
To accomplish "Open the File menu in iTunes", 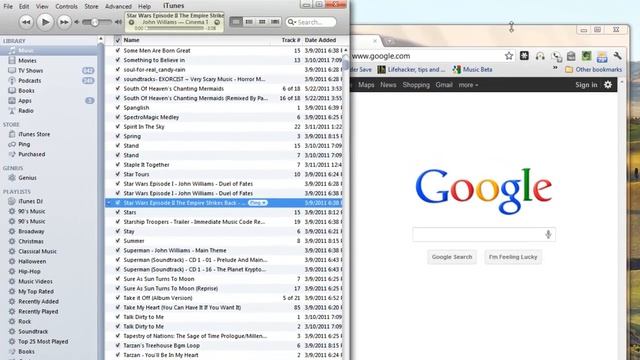I will tap(8, 7).
